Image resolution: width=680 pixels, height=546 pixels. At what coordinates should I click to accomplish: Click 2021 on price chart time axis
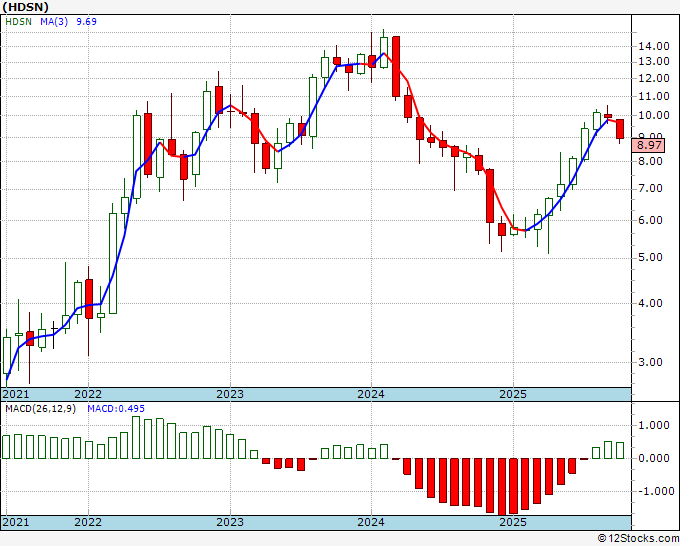coord(16,394)
